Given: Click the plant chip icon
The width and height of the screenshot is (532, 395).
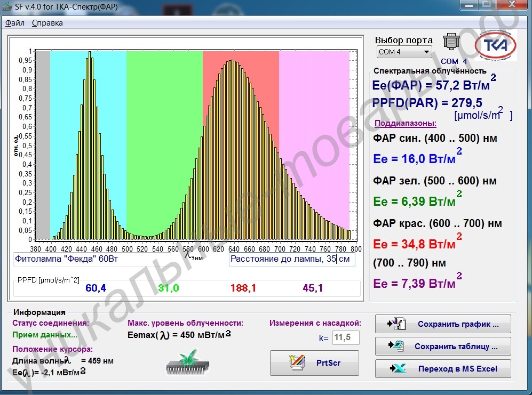Looking at the screenshot, I should click(x=188, y=363).
